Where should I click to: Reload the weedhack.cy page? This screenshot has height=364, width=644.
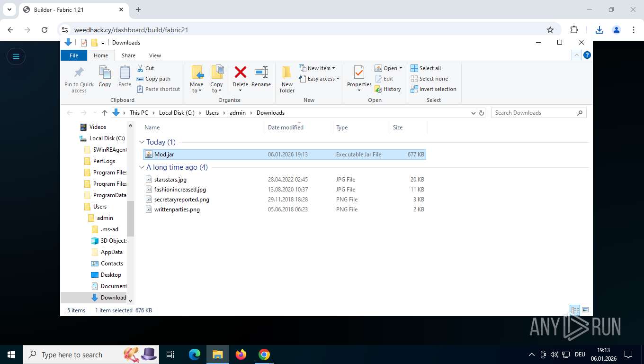click(x=45, y=29)
